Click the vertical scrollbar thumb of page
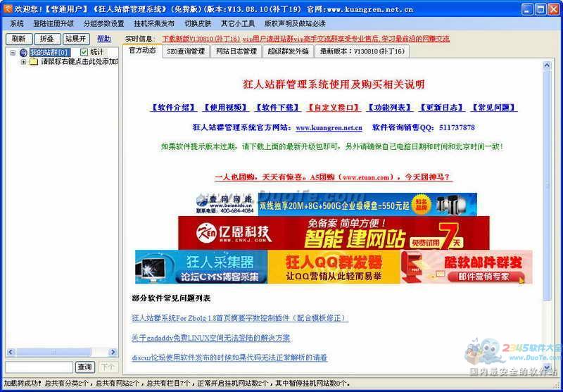 pyautogui.click(x=547, y=186)
